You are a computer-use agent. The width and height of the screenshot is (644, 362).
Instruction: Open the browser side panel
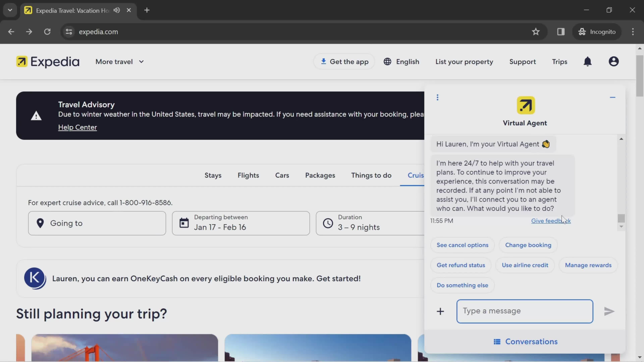561,32
